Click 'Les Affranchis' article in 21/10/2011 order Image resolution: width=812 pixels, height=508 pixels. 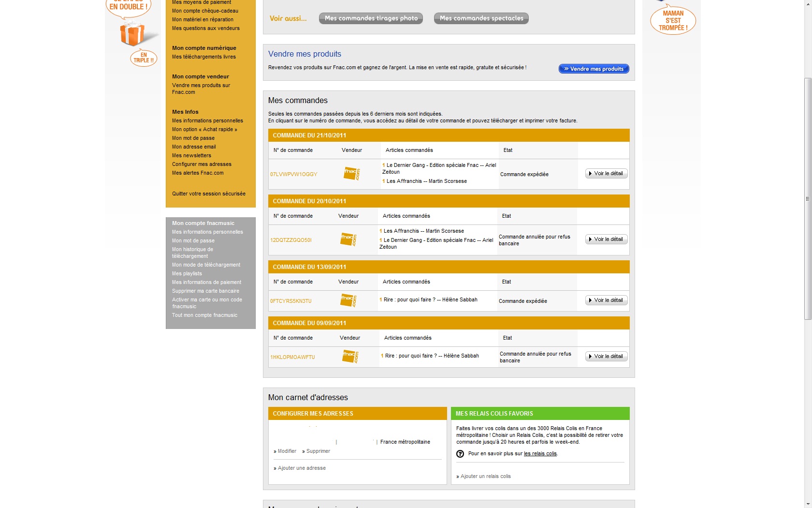coord(427,181)
